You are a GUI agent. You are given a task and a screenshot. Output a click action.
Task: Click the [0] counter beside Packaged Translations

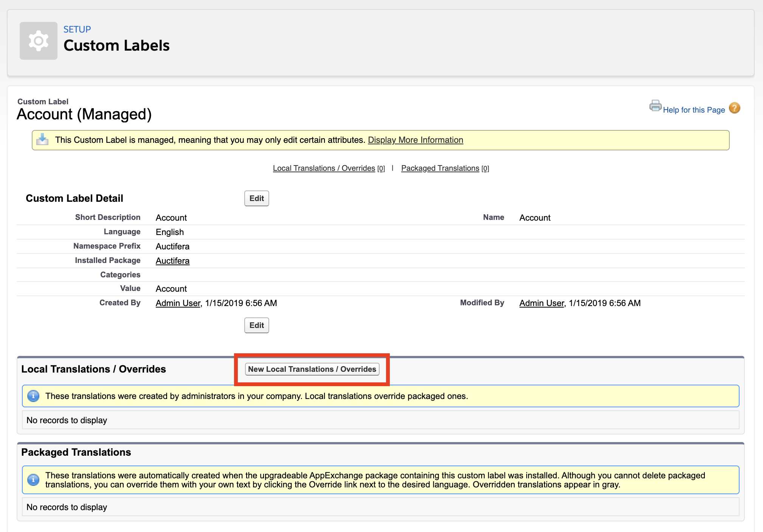click(x=485, y=168)
